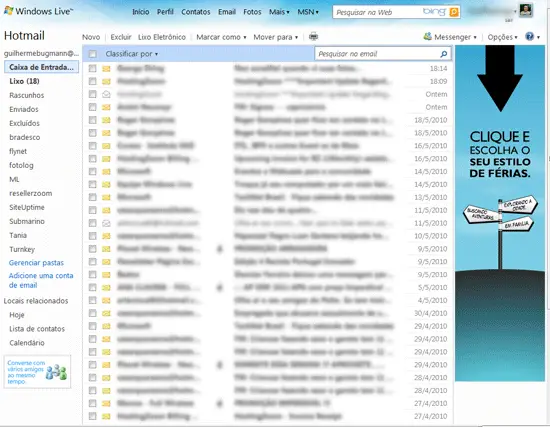Screen dimensions: 550x427
Task: Click the magnifier icon in email search
Action: click(444, 54)
